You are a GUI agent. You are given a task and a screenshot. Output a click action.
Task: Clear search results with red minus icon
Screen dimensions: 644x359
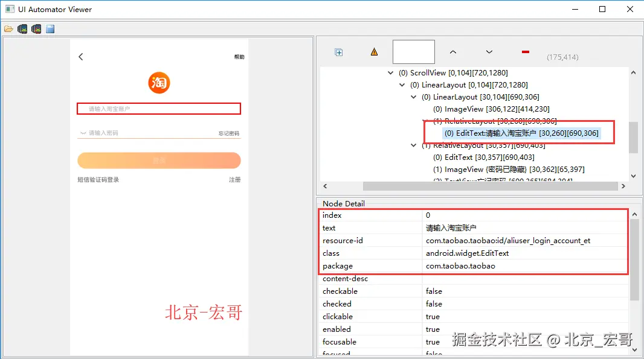(x=526, y=52)
